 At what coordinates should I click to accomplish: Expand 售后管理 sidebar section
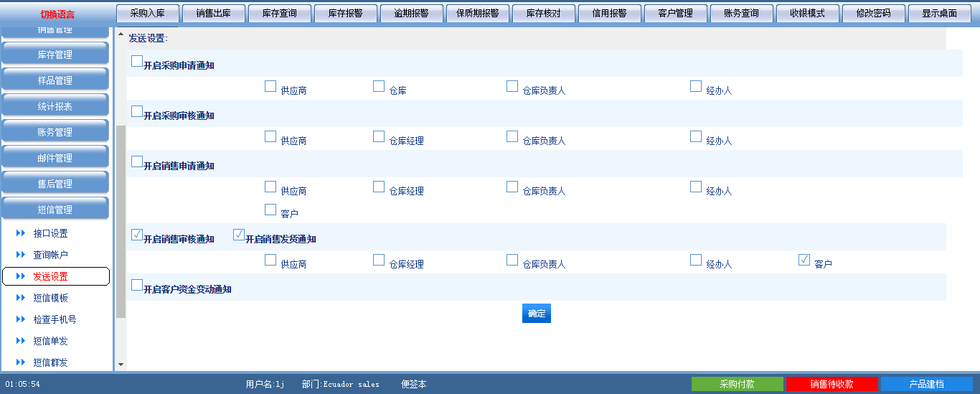[55, 184]
